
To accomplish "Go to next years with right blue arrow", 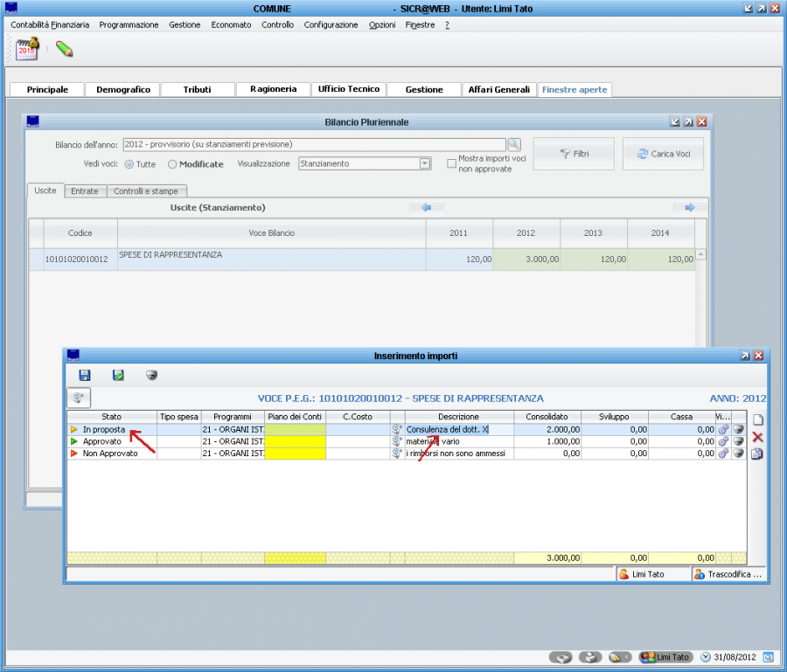I will (x=689, y=208).
